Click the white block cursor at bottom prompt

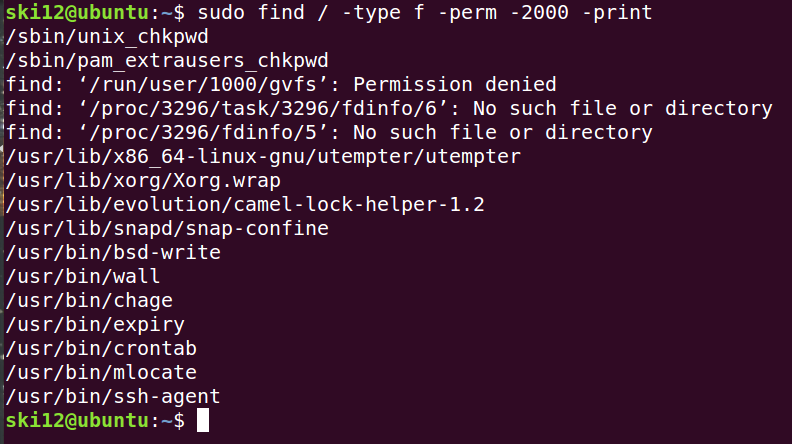tap(203, 421)
